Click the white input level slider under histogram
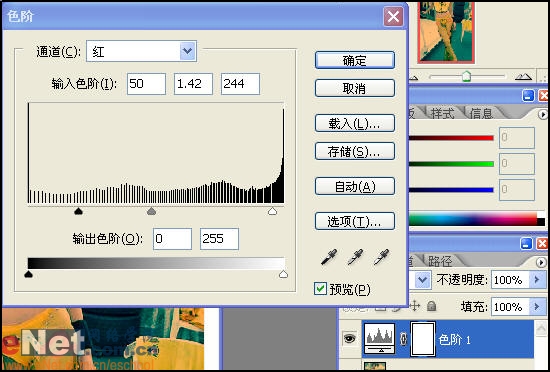The image size is (550, 372). (272, 211)
